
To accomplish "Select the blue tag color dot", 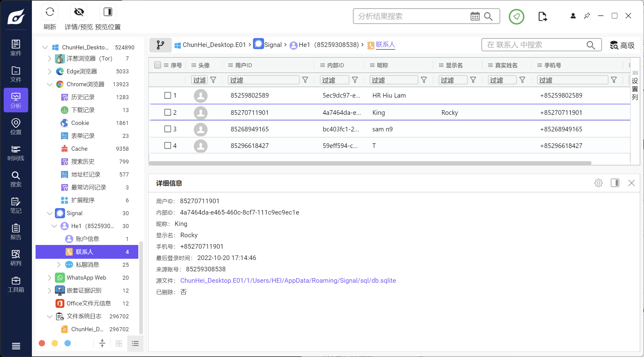I will coord(68,343).
